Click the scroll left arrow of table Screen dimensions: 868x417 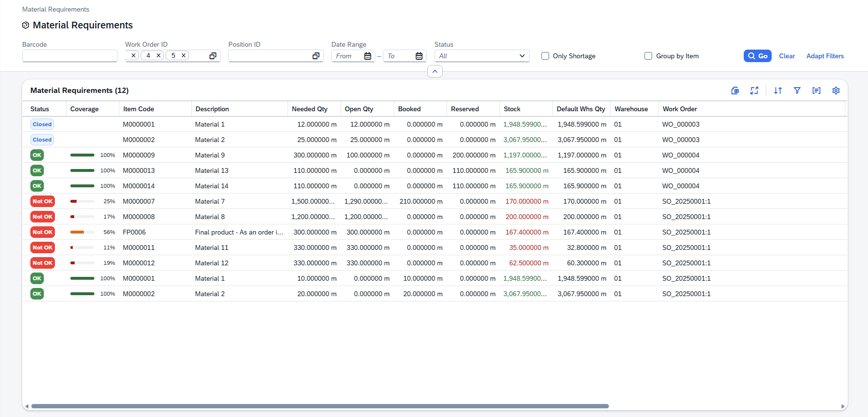pyautogui.click(x=27, y=406)
